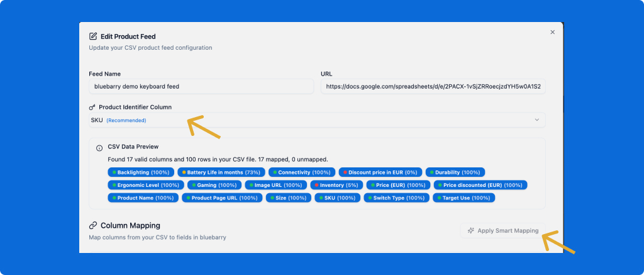
Task: Edit the Feed Name text field
Action: [201, 86]
